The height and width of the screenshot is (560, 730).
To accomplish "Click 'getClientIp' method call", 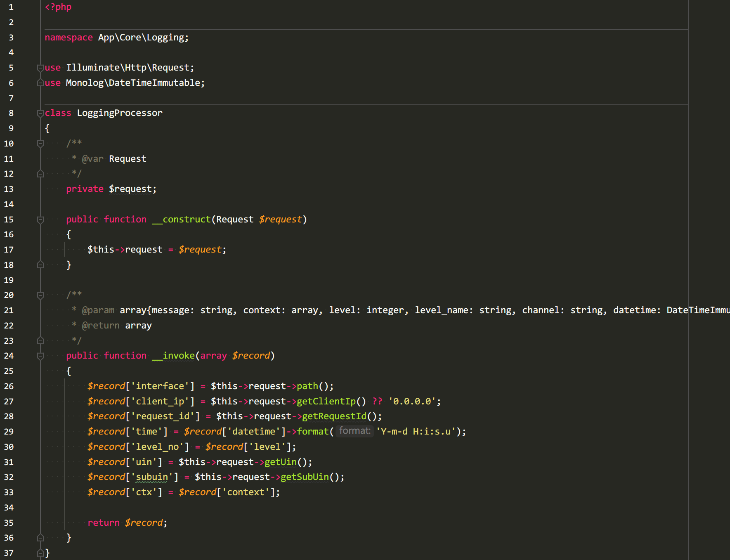I will click(x=326, y=402).
